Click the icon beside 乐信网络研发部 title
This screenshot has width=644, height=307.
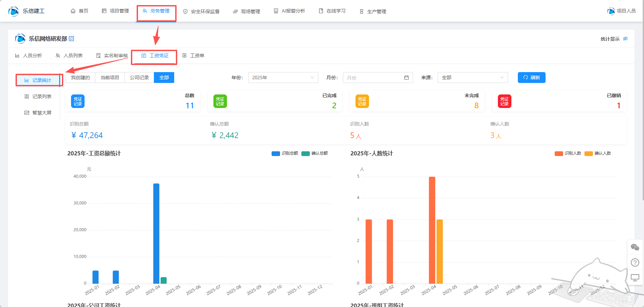[x=71, y=39]
